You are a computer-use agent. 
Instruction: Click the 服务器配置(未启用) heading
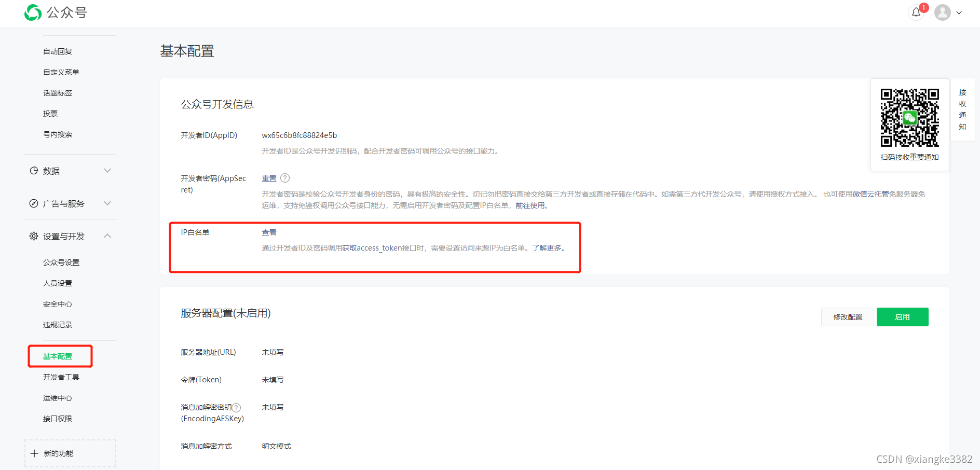[226, 313]
